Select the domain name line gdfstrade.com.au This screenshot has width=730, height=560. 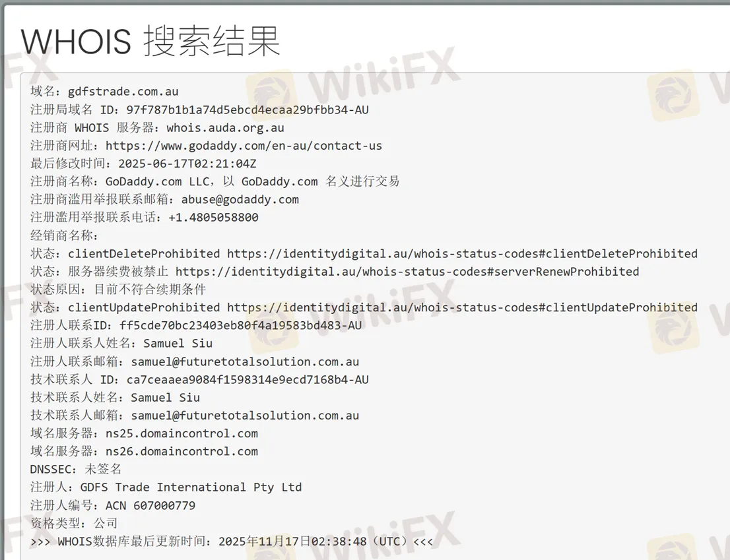click(x=104, y=91)
